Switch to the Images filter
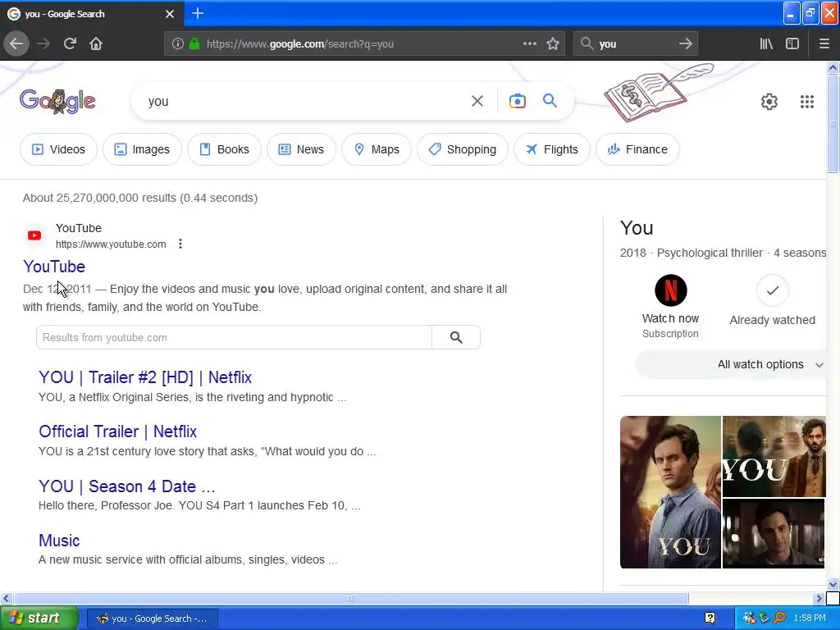840x630 pixels. coord(142,149)
